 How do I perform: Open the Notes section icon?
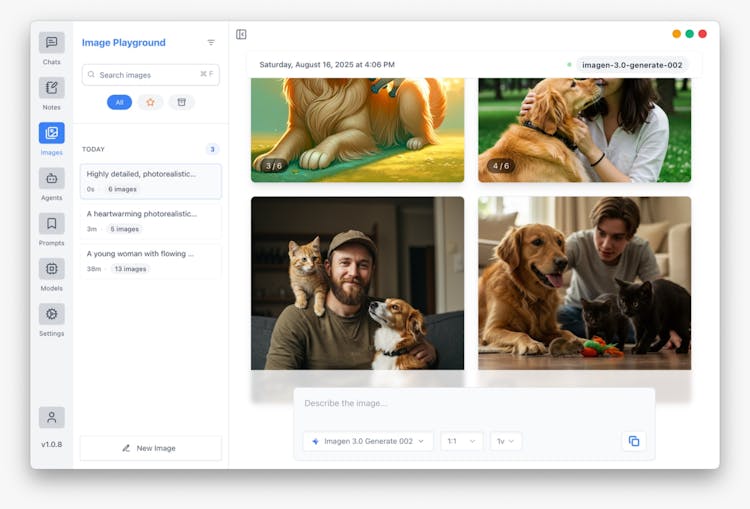(51, 88)
